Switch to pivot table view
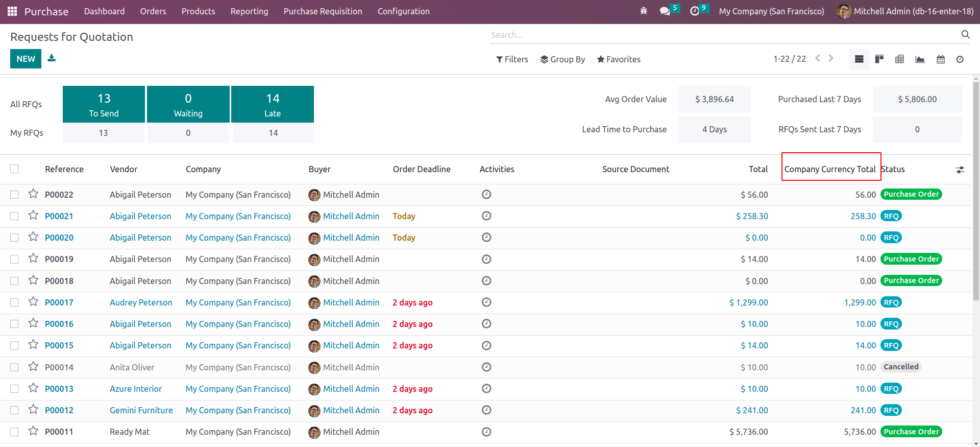Image resolution: width=980 pixels, height=447 pixels. pyautogui.click(x=900, y=59)
